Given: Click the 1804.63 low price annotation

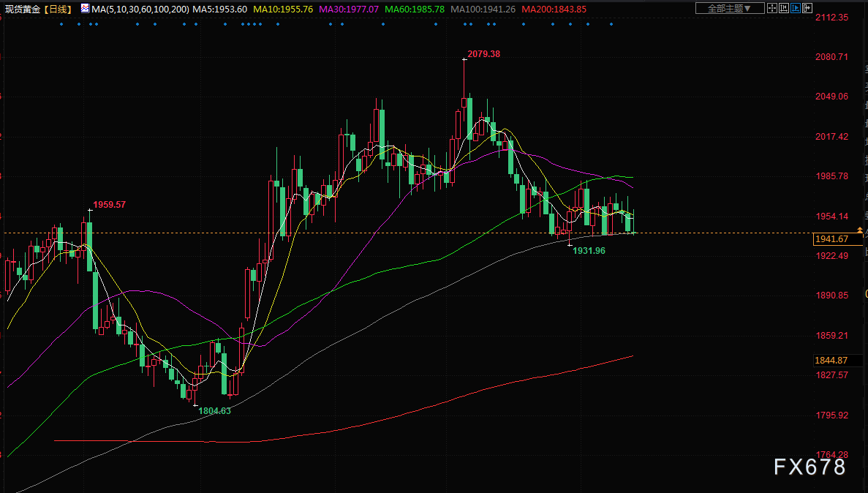Looking at the screenshot, I should coord(215,410).
